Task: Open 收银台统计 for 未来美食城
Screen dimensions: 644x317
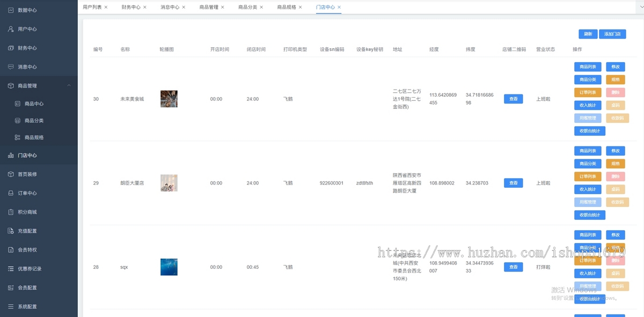Action: pyautogui.click(x=590, y=131)
